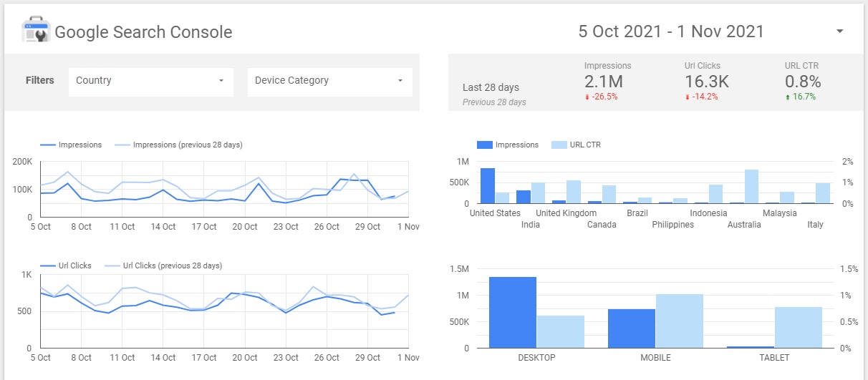The image size is (868, 380).
Task: Click the Google Search Console title
Action: click(143, 32)
